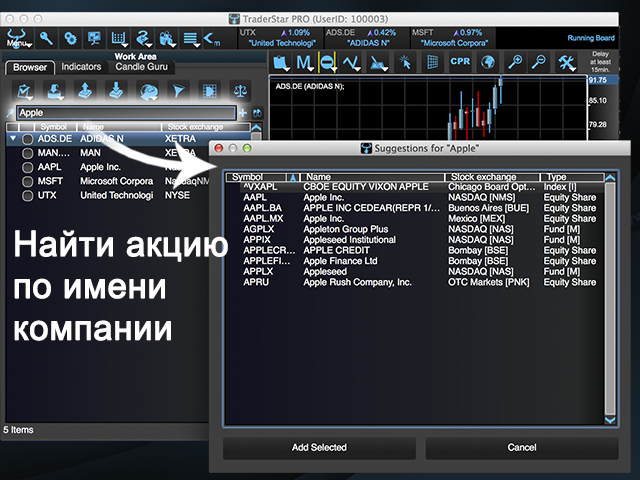Click the funnel filter icon
The width and height of the screenshot is (640, 480).
178,91
